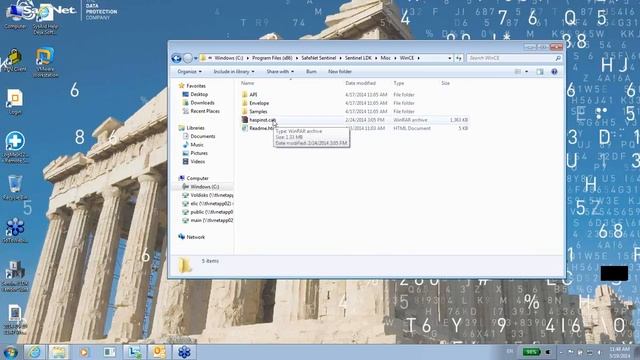The image size is (640, 360).
Task: Select the blue plus cross desktop shortcut
Action: [15, 147]
